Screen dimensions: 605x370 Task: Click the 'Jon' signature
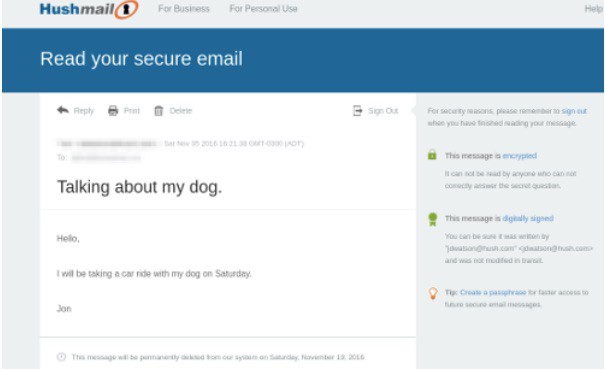coord(64,309)
